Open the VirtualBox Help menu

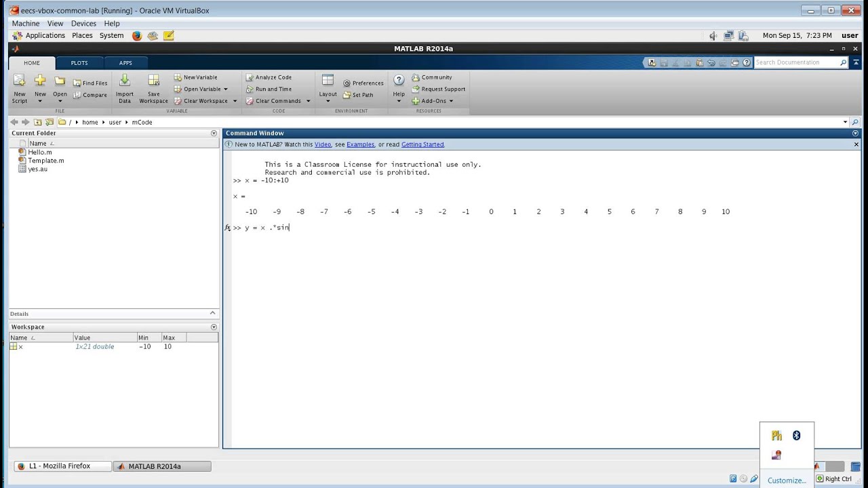(x=112, y=23)
